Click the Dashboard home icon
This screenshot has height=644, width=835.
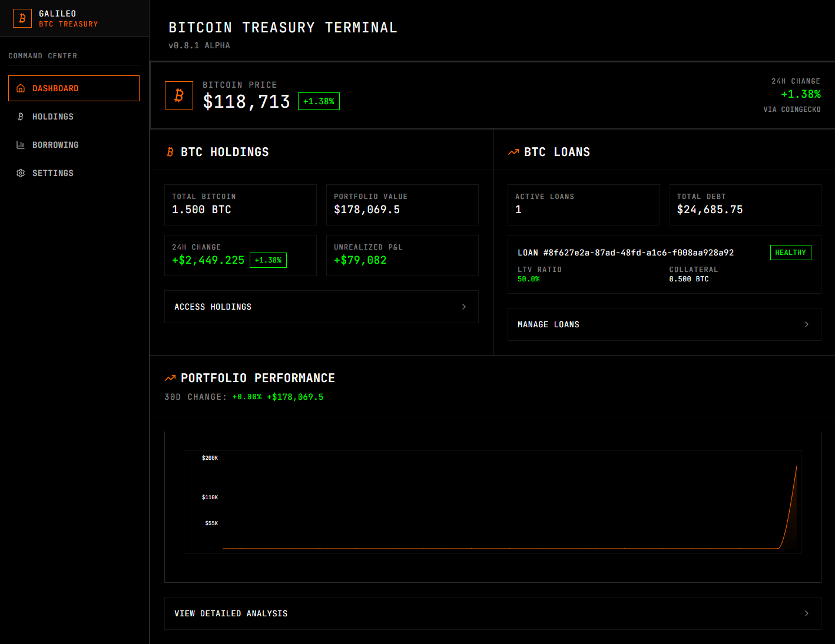[21, 88]
